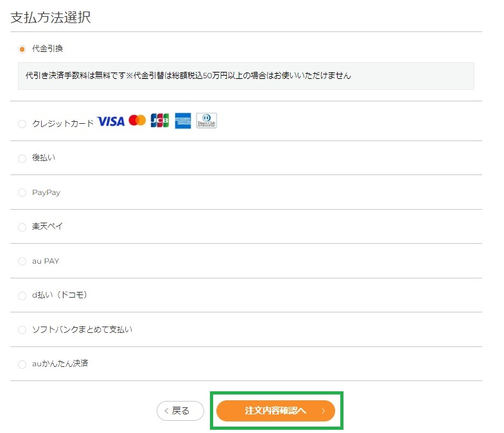
Task: Click right chevron on 注文内容確認へ button
Action: [324, 411]
